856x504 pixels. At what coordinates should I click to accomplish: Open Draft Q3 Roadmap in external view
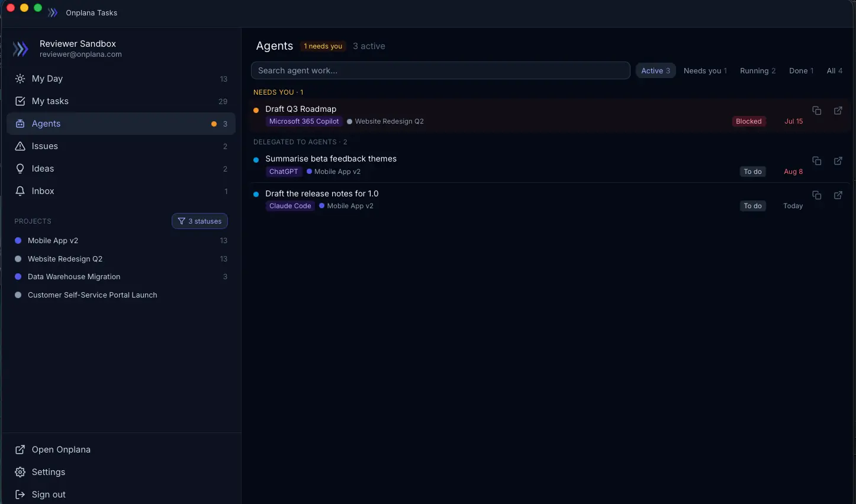[x=838, y=111]
